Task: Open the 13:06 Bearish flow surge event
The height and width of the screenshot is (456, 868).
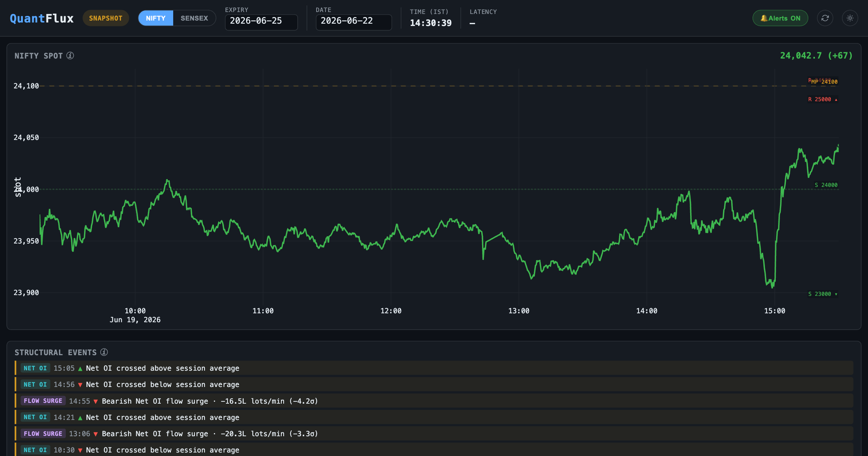Action: pos(434,434)
